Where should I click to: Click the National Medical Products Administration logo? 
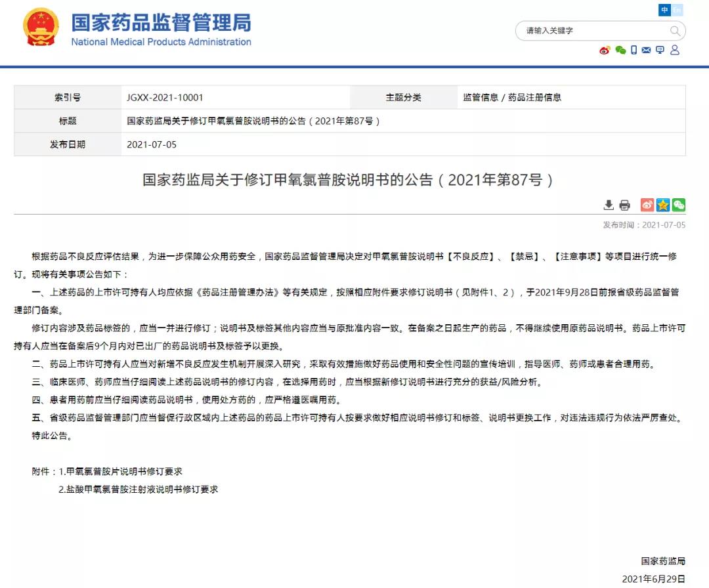pyautogui.click(x=41, y=28)
